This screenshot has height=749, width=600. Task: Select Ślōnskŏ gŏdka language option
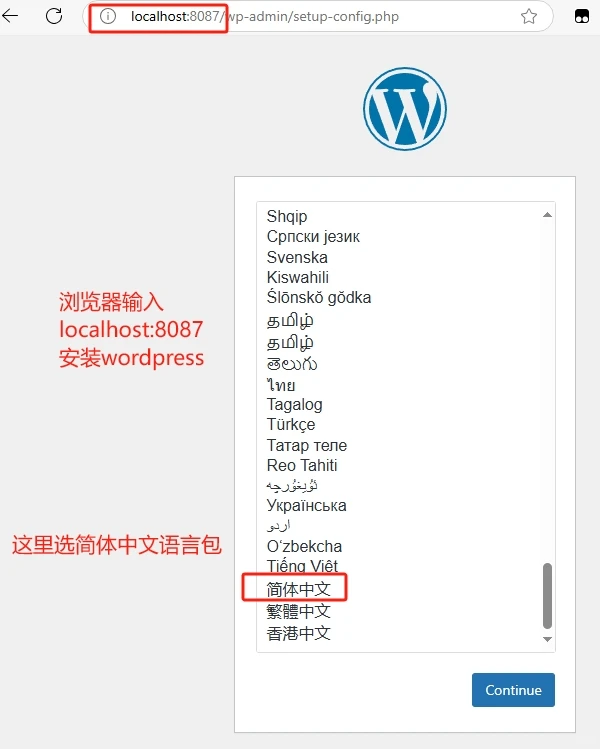click(x=319, y=297)
